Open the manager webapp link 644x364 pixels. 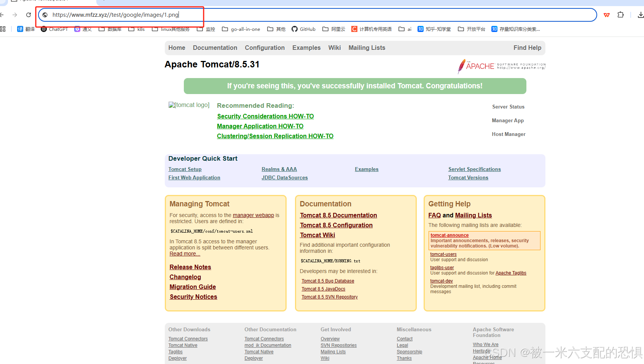[x=253, y=215]
